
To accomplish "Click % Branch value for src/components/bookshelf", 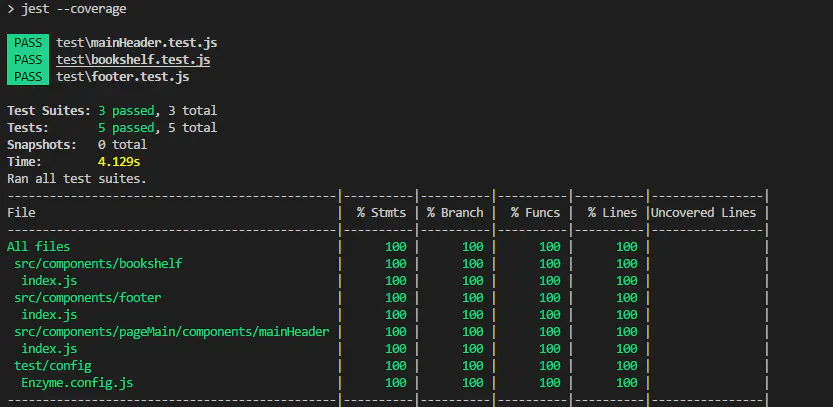I will click(473, 264).
